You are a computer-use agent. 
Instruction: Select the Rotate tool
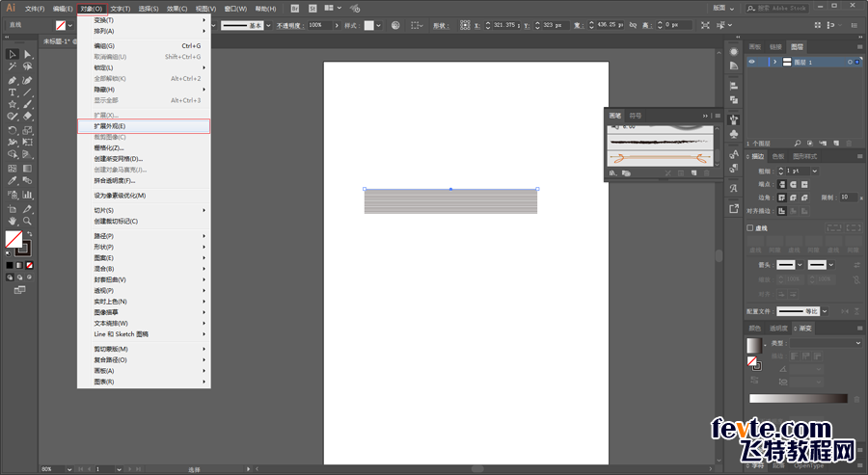pyautogui.click(x=13, y=130)
